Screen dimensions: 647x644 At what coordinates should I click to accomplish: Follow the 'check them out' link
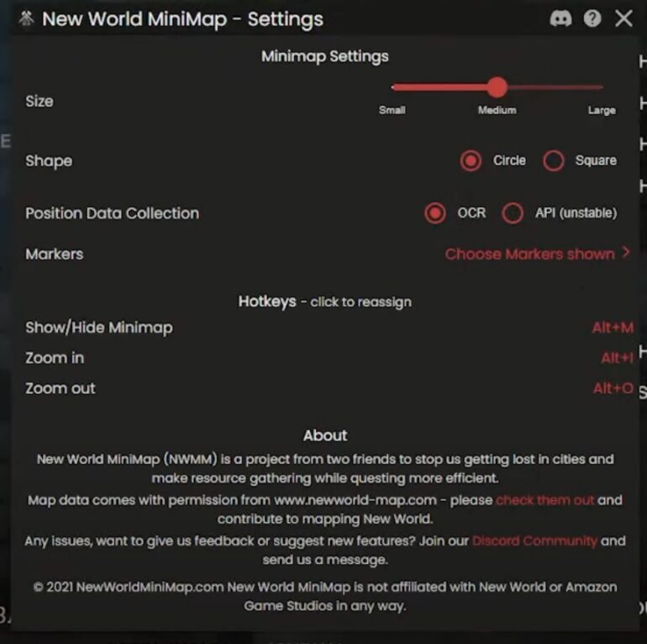coord(544,500)
